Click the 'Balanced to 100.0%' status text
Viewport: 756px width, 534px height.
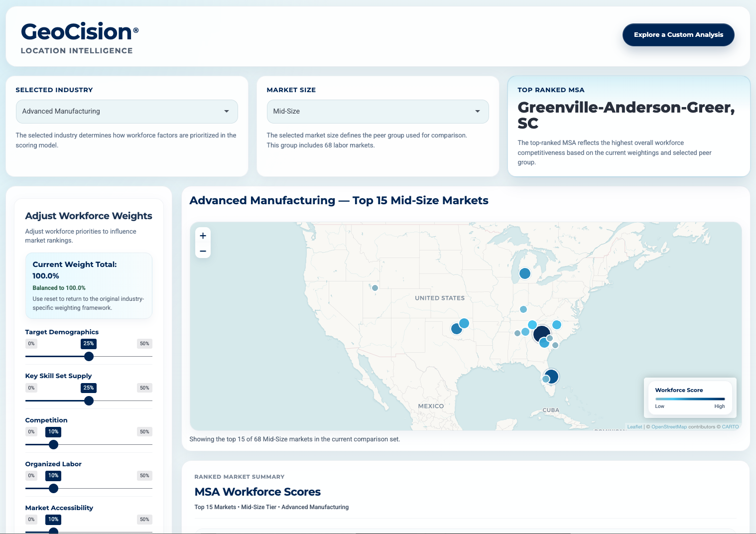click(59, 288)
